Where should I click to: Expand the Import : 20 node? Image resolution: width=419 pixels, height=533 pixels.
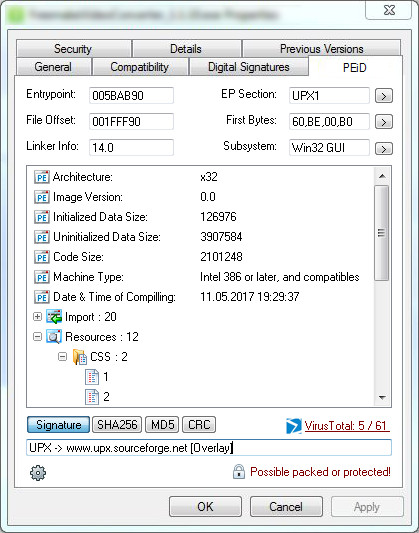click(x=37, y=316)
